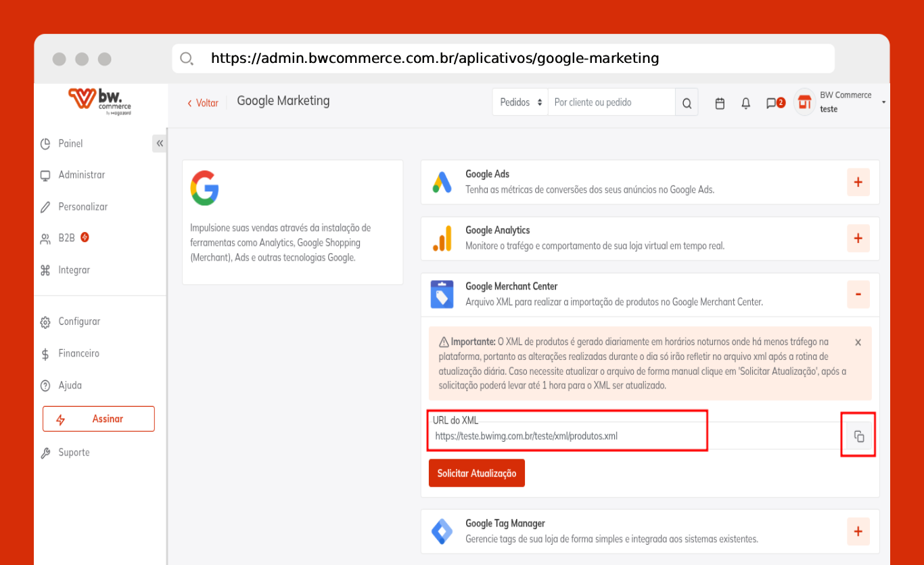
Task: Click the Solicitar Atualização button
Action: point(476,473)
